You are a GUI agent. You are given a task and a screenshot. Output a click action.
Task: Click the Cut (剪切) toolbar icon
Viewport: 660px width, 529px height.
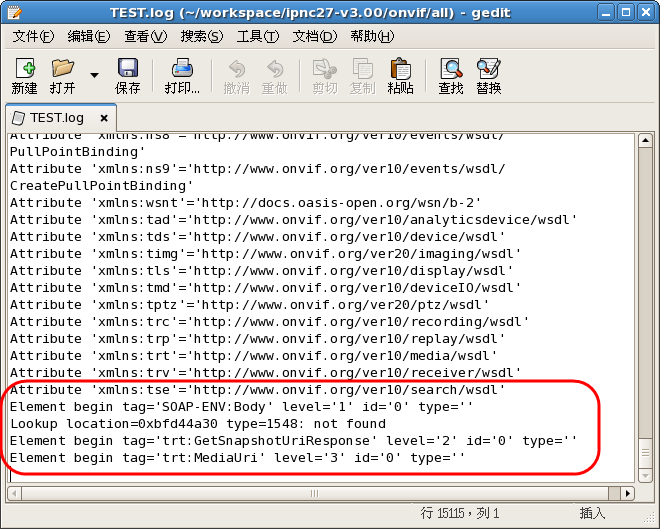pos(325,69)
